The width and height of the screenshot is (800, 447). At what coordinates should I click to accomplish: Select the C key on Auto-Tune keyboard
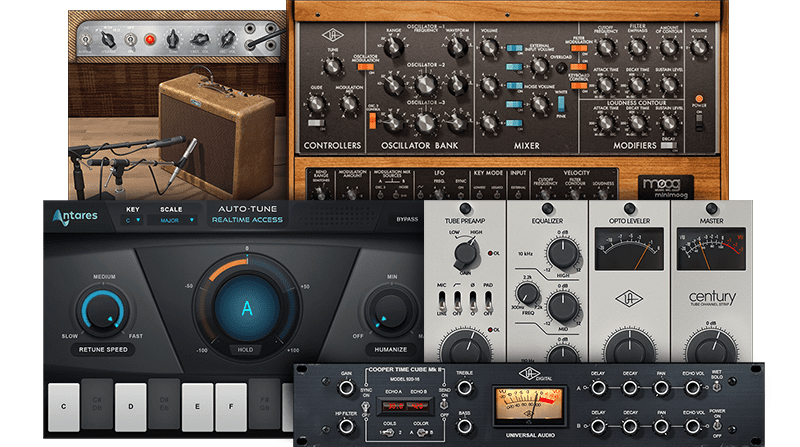click(x=64, y=407)
